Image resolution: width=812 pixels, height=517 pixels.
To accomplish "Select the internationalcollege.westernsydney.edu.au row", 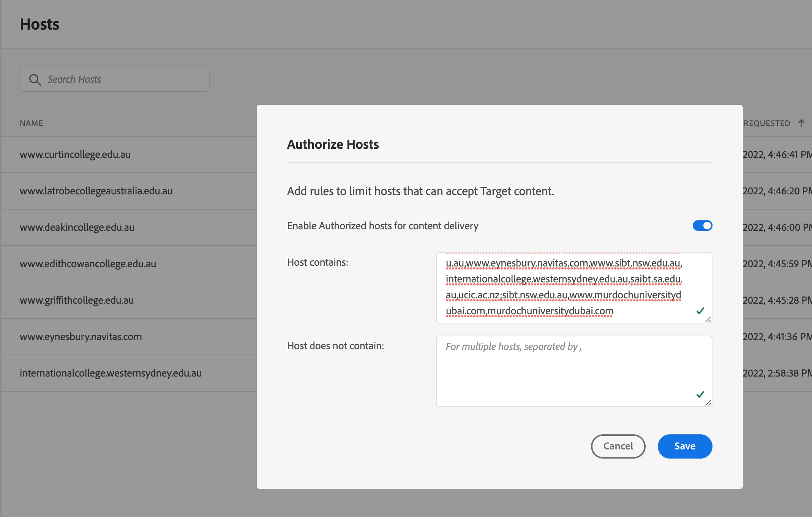I will tap(111, 373).
